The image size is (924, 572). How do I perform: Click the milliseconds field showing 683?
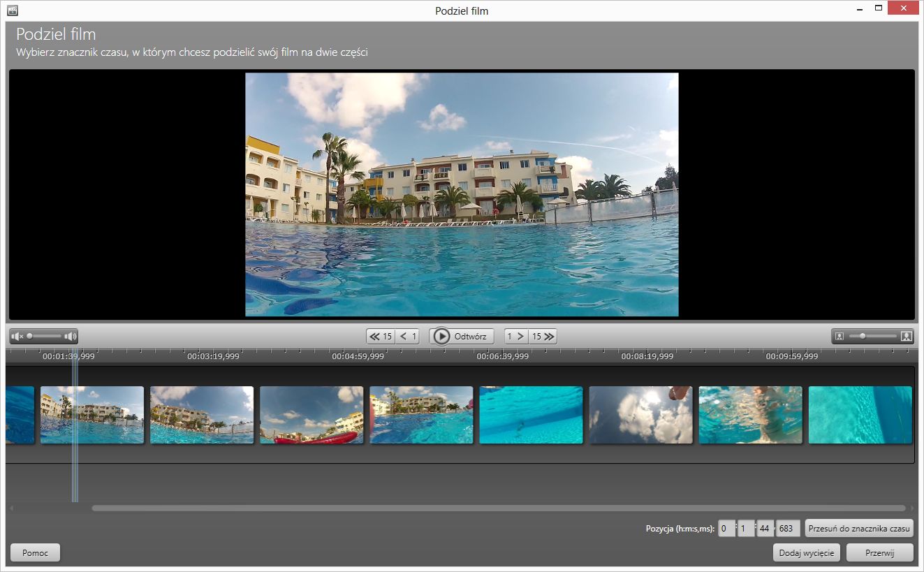(789, 529)
